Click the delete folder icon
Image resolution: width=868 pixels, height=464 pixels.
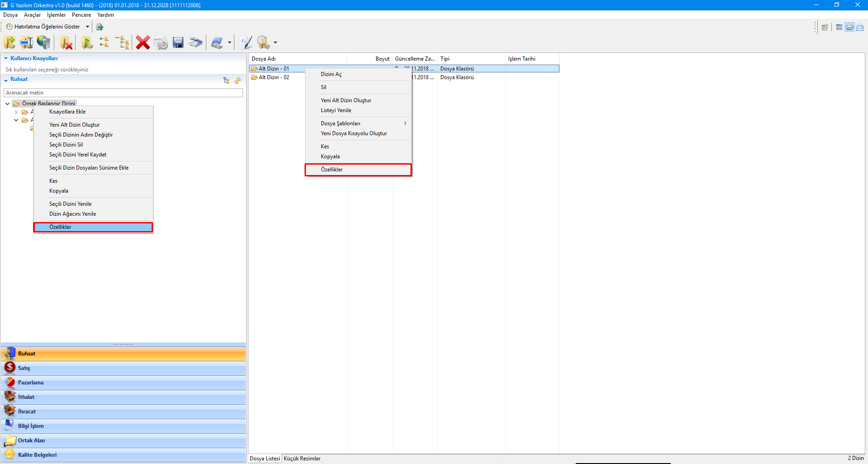66,43
